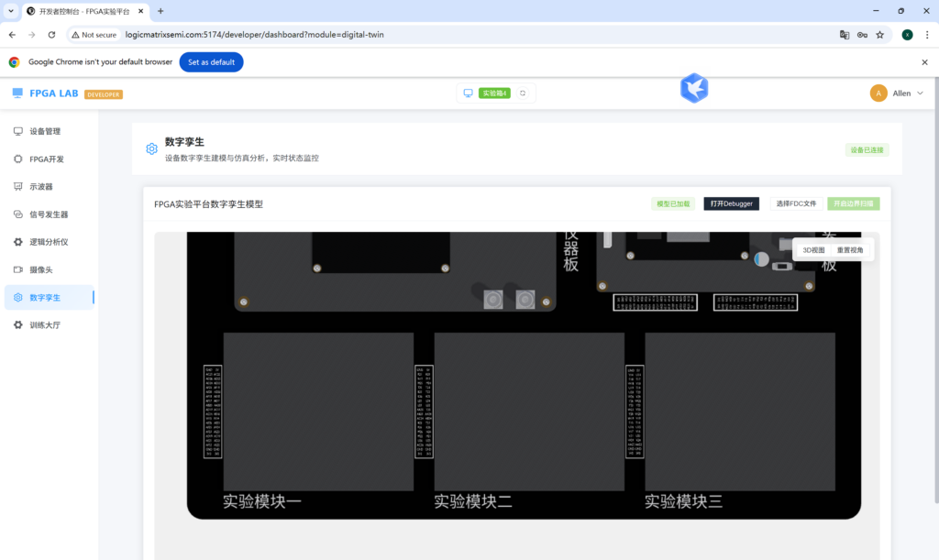Bookmark this page with the star icon
Viewport: 939px width, 560px height.
click(x=880, y=35)
